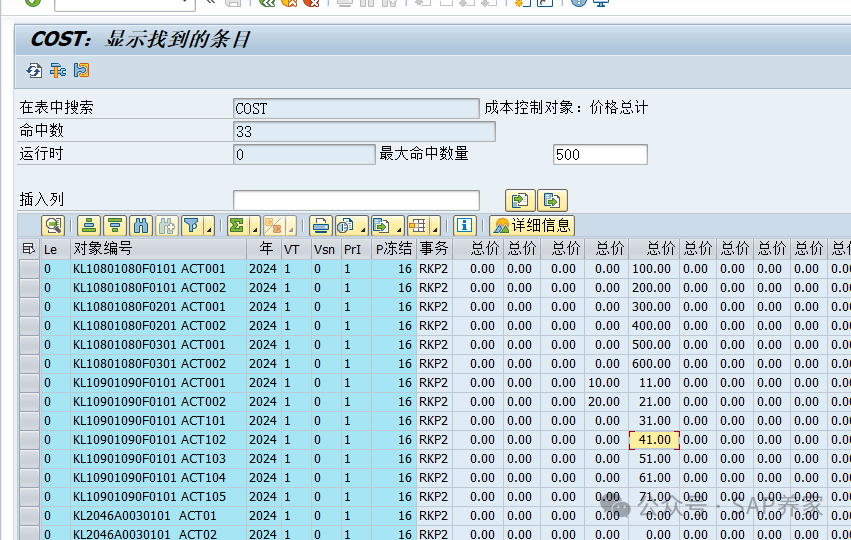
Task: Click the Sigma total icon
Action: click(x=238, y=226)
